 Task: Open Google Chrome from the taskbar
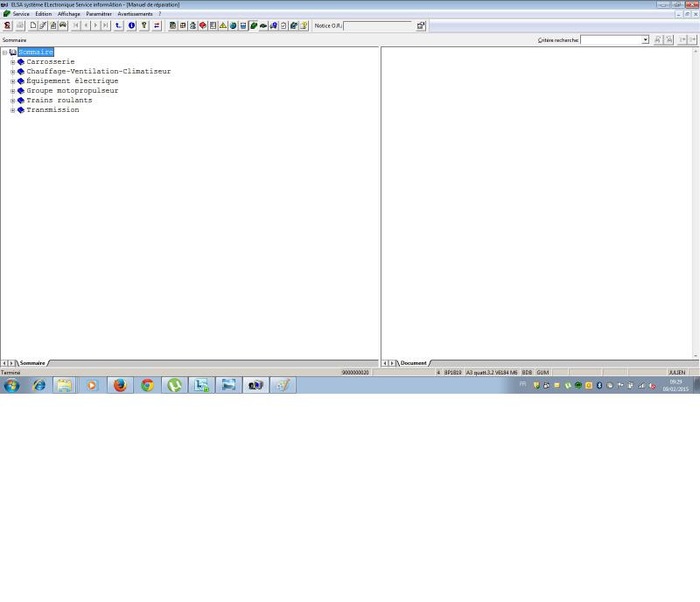pyautogui.click(x=147, y=385)
